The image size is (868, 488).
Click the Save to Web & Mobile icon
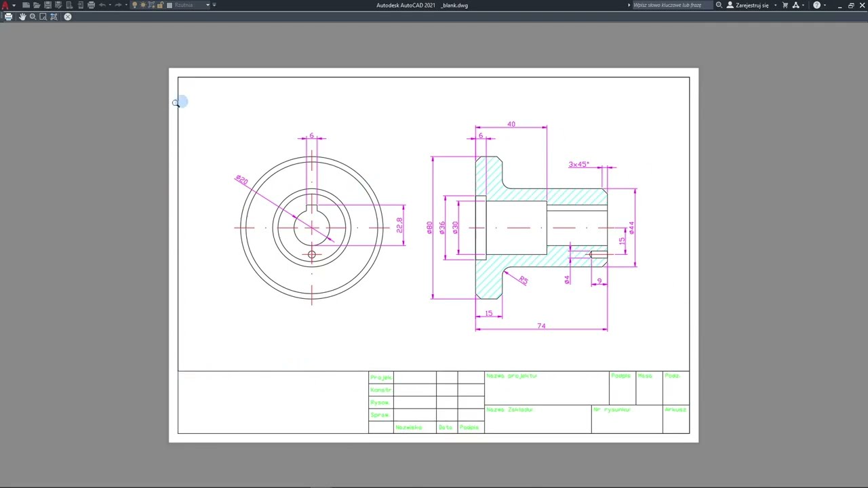coord(80,5)
